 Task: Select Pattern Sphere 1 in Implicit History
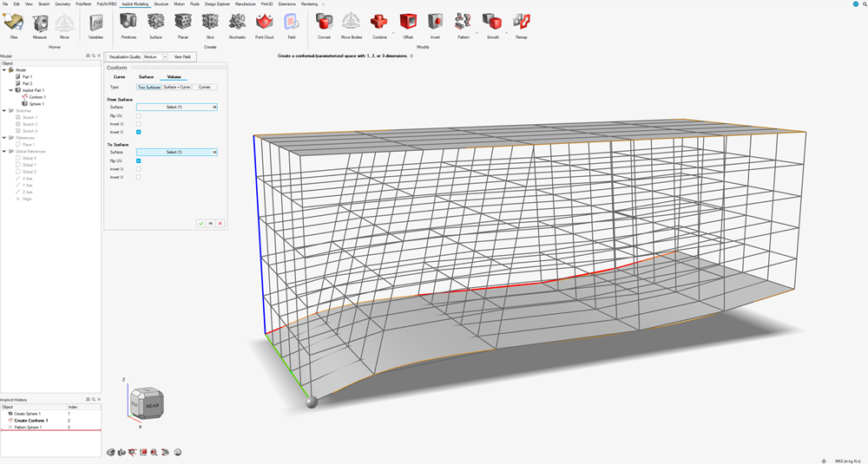tap(28, 427)
